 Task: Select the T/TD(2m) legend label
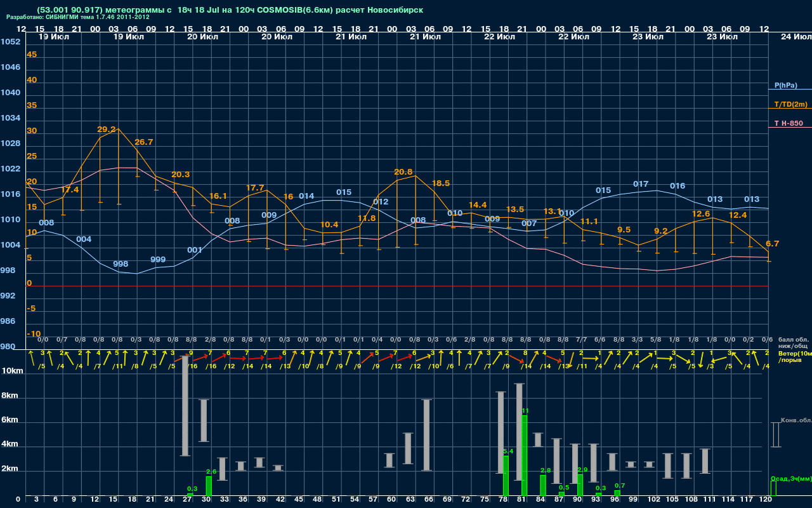791,104
